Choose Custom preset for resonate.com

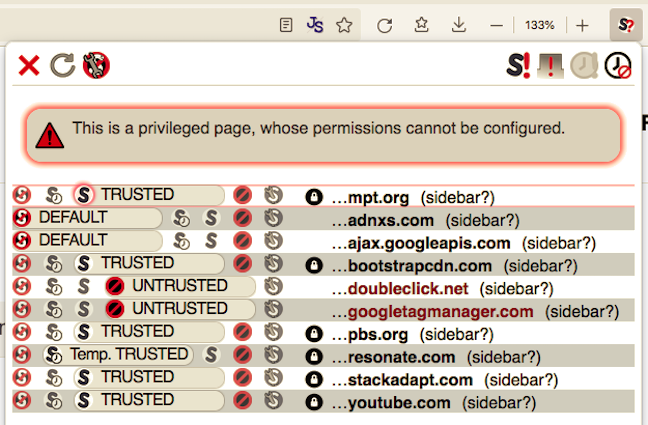pos(274,355)
